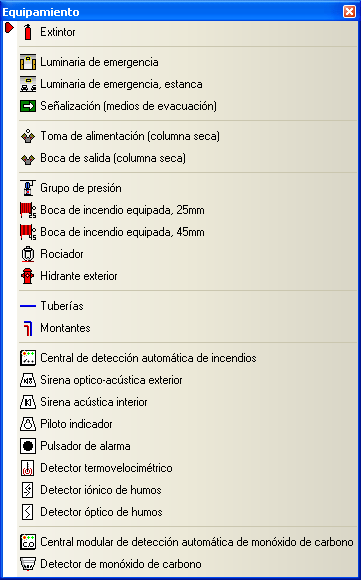Viewport: 361px width, 580px height.
Task: Choose the green Señalización evacuation sign icon
Action: click(x=28, y=106)
